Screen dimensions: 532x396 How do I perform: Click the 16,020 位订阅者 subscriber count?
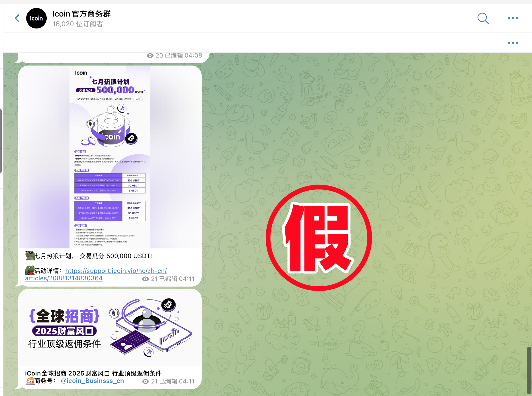77,24
